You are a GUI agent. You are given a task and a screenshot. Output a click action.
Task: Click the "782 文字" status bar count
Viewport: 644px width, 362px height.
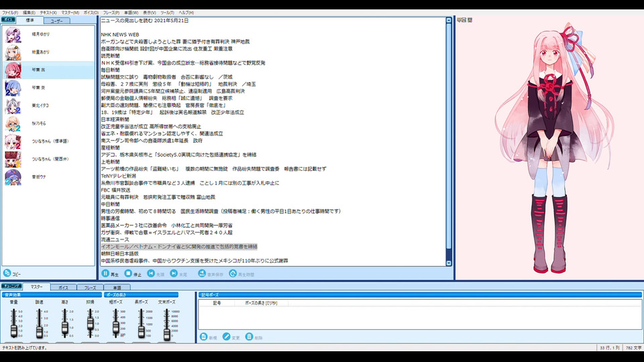pyautogui.click(x=633, y=348)
